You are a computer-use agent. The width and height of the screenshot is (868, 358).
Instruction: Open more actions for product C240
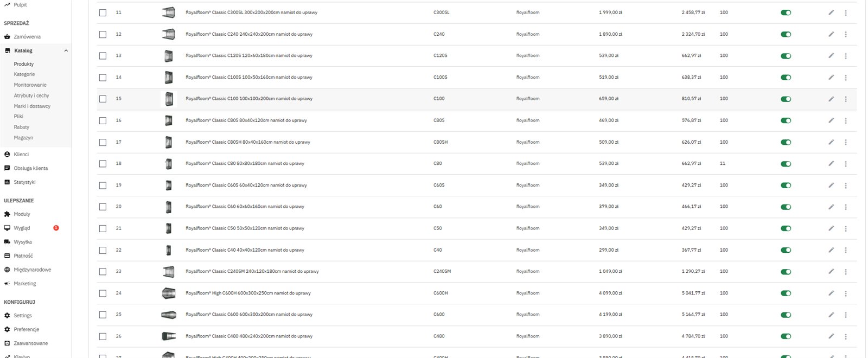click(846, 34)
